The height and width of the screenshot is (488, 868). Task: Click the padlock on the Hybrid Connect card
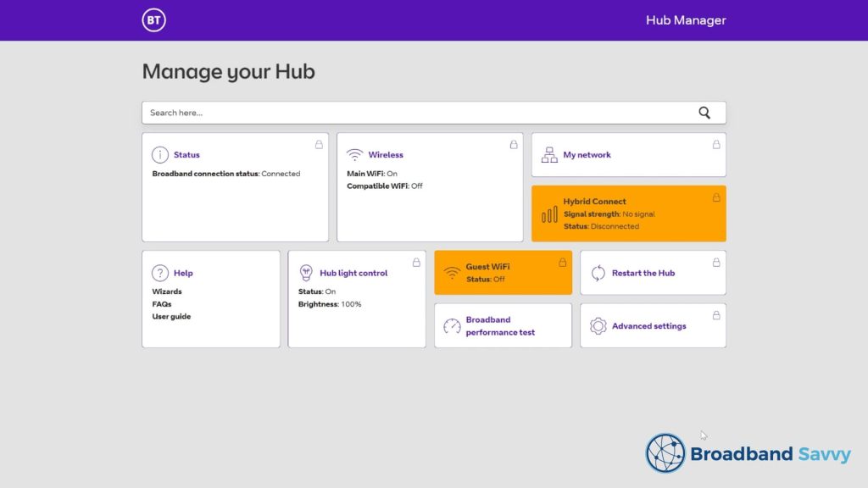pyautogui.click(x=716, y=197)
